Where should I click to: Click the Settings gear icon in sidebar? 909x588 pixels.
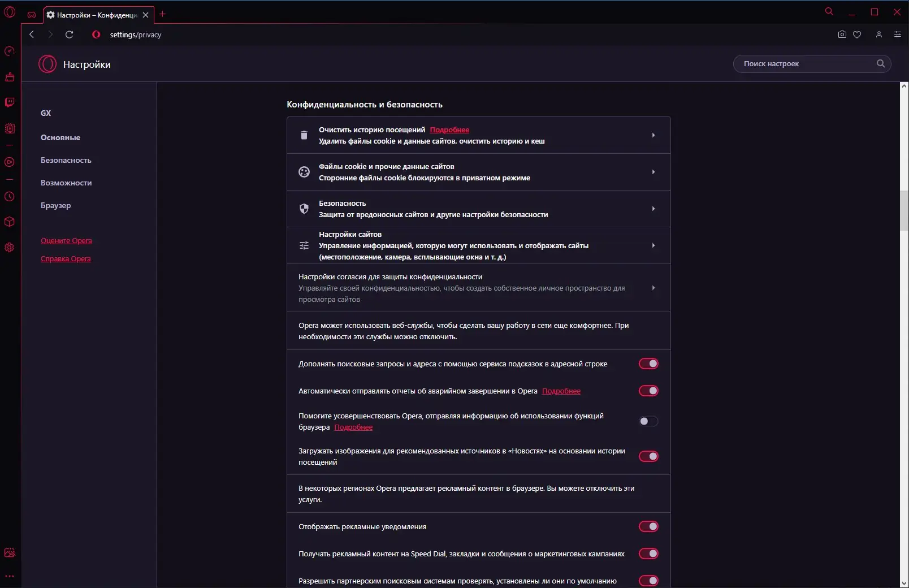pos(10,248)
